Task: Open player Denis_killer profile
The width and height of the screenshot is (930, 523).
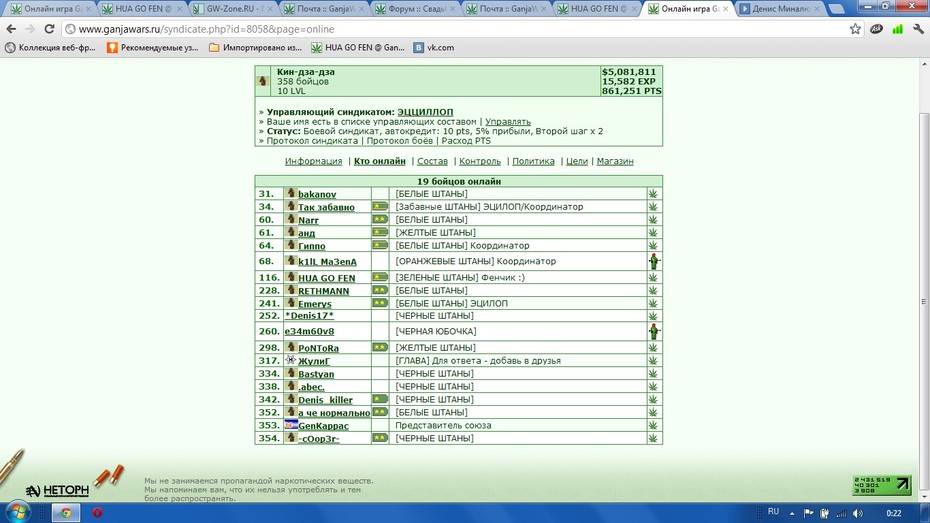Action: (x=325, y=400)
